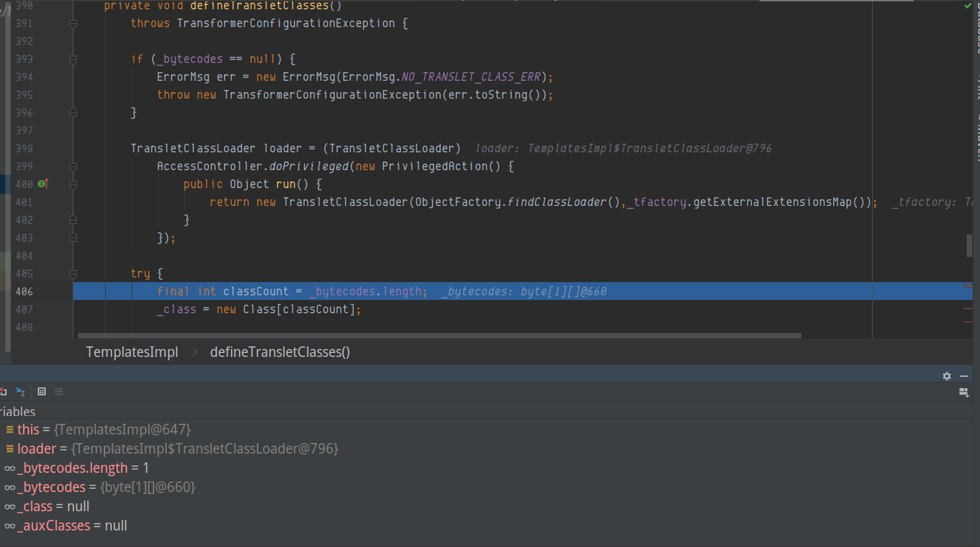Toggle fold end marker at line 403

[73, 237]
